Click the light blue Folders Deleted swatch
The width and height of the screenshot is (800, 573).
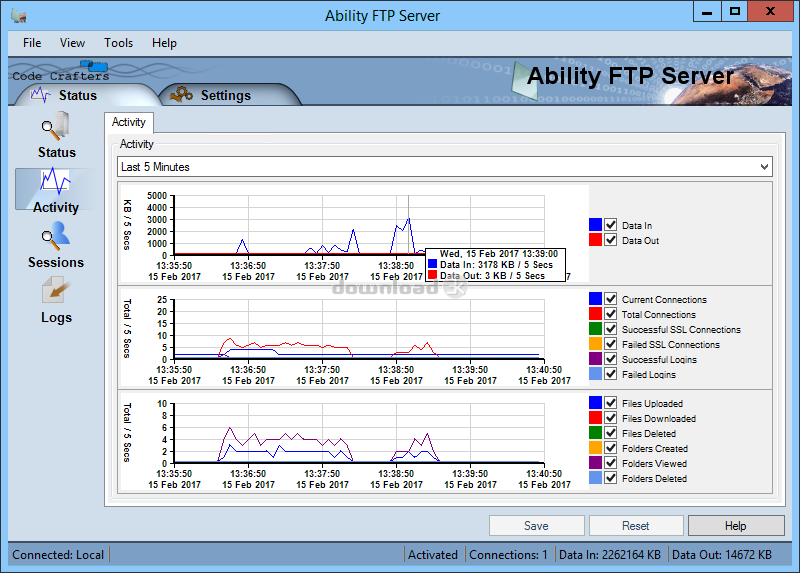595,478
